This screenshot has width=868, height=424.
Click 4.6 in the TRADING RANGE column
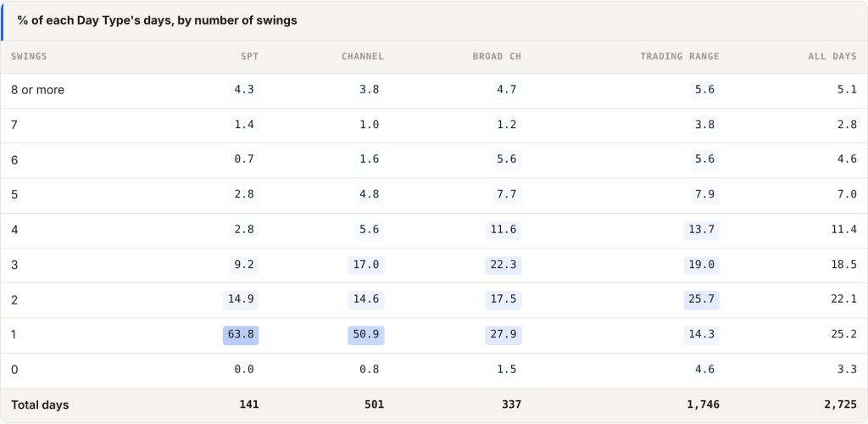[704, 370]
